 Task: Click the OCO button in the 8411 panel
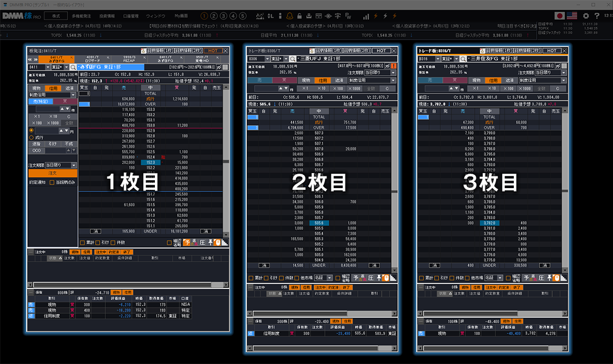(x=36, y=150)
